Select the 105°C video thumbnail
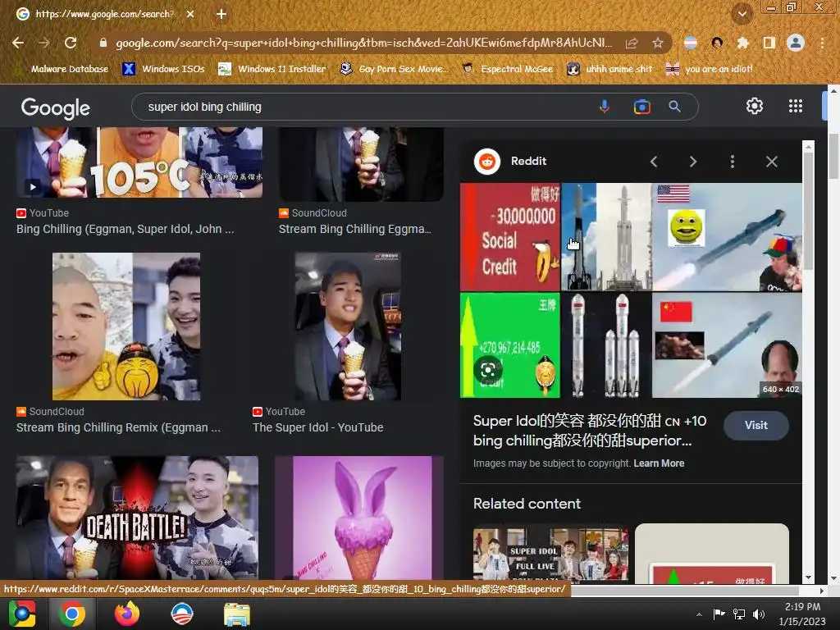This screenshot has width=840, height=630. [139, 162]
